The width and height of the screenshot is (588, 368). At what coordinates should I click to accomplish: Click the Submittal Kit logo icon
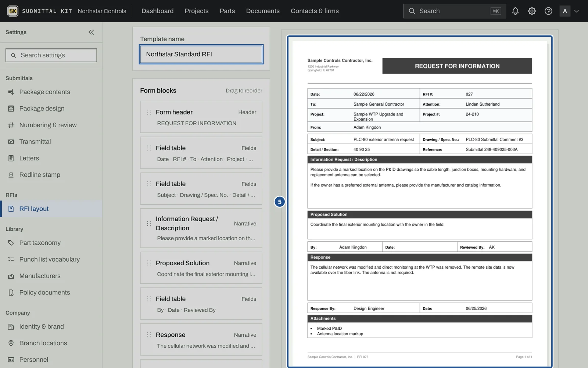pos(13,11)
